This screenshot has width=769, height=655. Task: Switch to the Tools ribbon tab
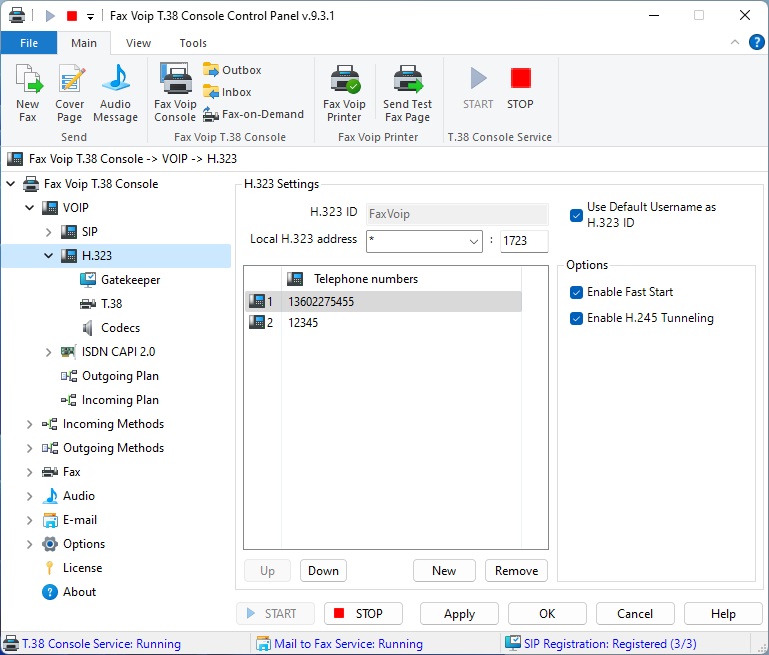click(x=193, y=43)
